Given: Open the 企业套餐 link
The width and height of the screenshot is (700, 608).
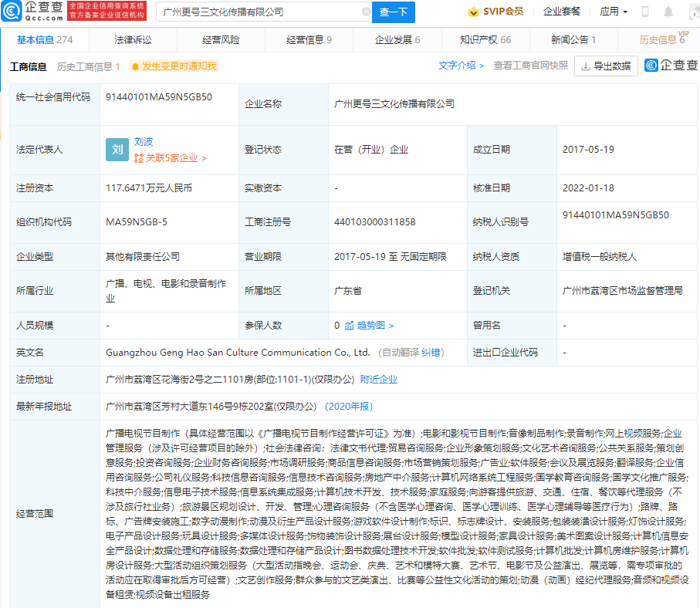Looking at the screenshot, I should click(562, 12).
